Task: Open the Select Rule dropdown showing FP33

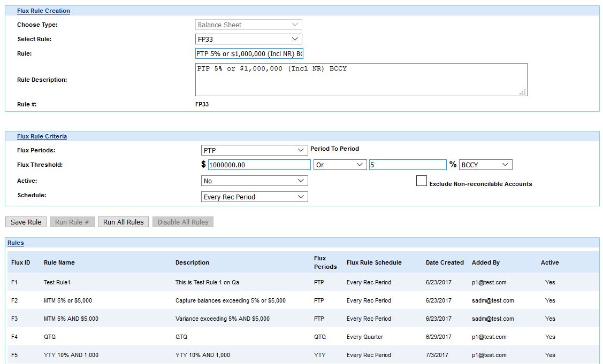Action: pyautogui.click(x=248, y=38)
